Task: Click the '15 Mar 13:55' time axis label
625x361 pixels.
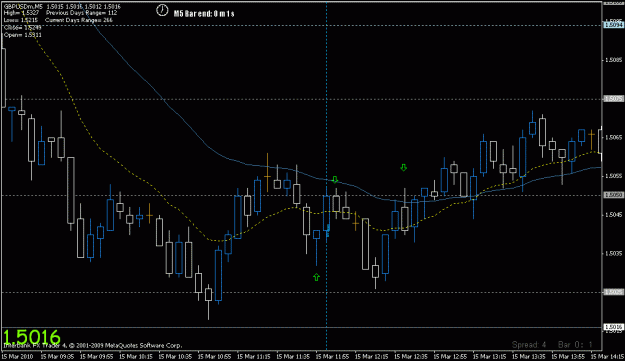Action: [568, 356]
